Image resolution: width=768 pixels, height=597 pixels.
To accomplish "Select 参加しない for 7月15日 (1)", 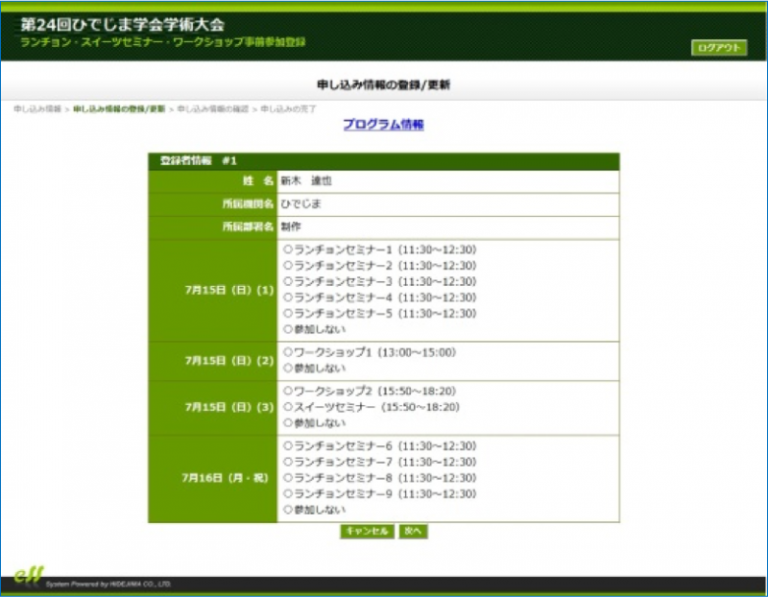I will (x=288, y=329).
